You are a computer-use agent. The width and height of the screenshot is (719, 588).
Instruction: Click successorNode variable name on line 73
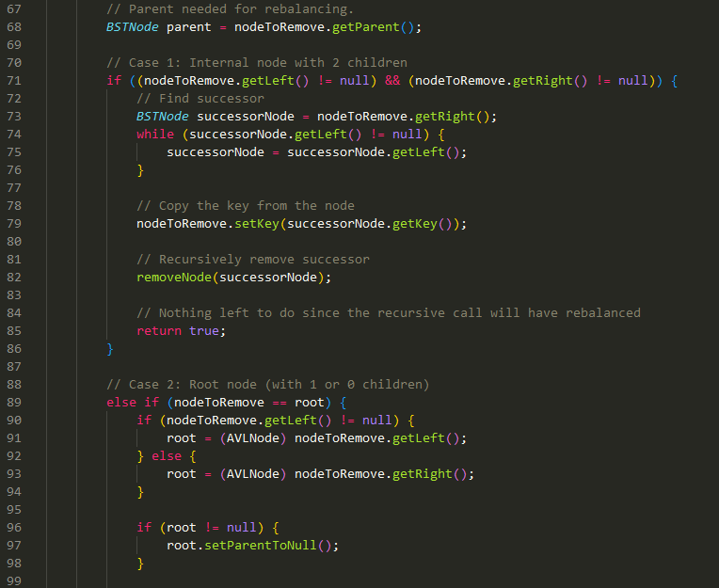click(x=246, y=117)
